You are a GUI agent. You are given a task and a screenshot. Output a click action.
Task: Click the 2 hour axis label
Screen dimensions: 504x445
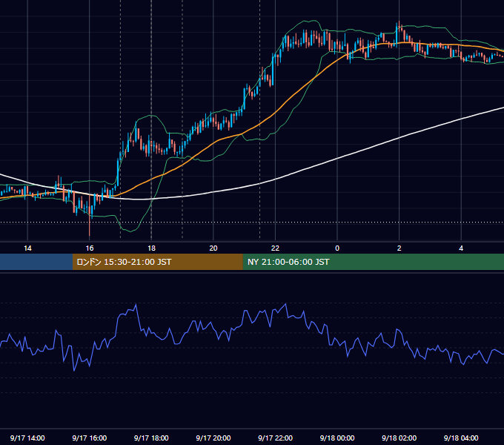pyautogui.click(x=399, y=248)
